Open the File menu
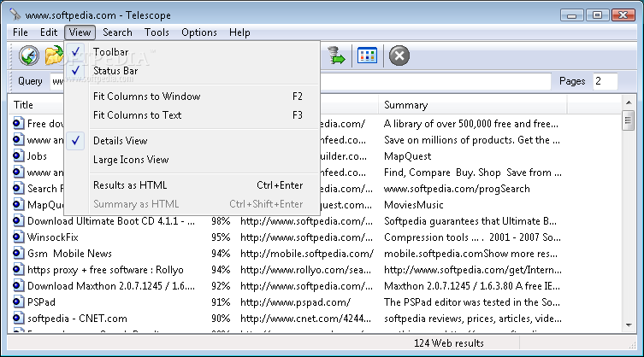Screen dimensions: 644x357 click(x=21, y=32)
